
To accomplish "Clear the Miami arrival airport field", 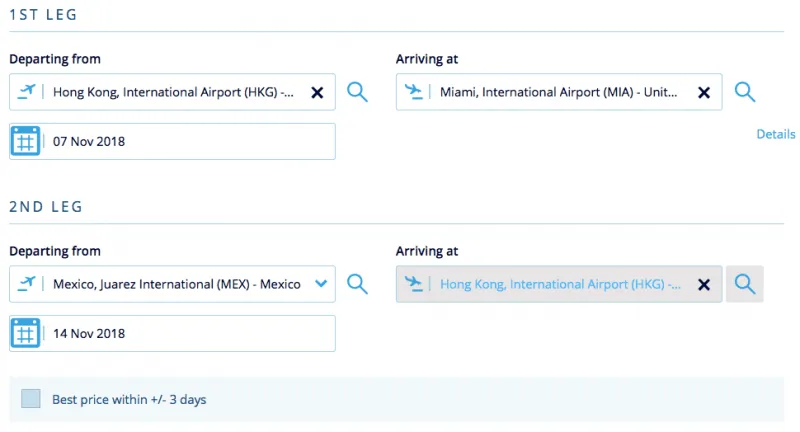I will click(704, 92).
